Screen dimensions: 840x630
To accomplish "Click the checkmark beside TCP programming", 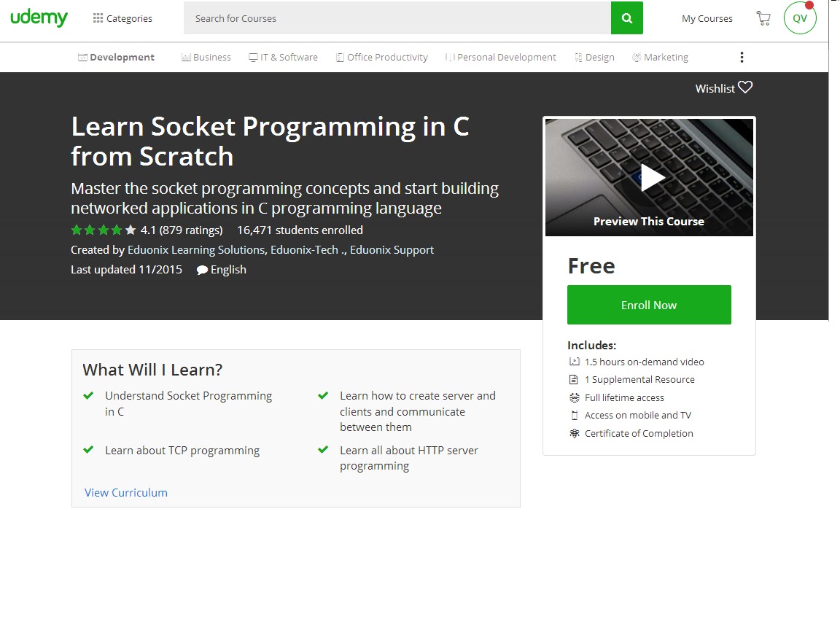I will click(88, 449).
